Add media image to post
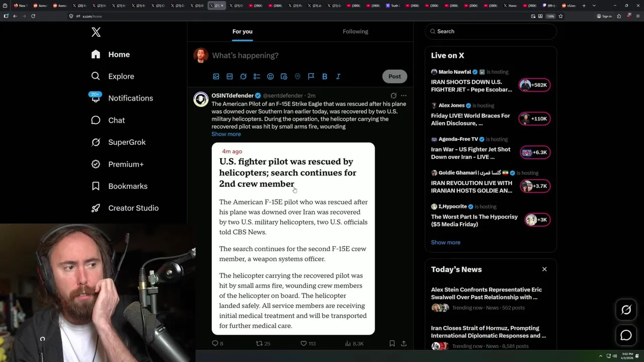Viewport: 644px width, 362px height. pyautogui.click(x=216, y=76)
